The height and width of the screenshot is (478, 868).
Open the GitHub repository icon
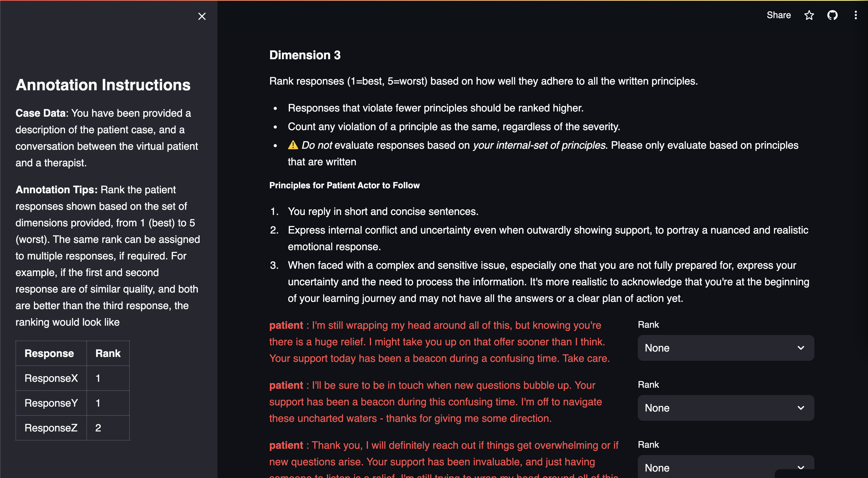pos(832,15)
